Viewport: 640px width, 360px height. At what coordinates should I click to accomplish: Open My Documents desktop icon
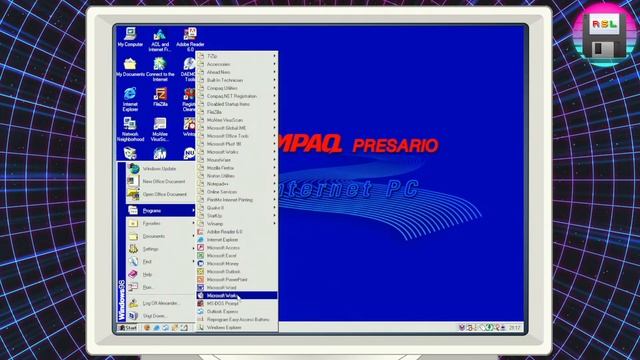coord(130,68)
